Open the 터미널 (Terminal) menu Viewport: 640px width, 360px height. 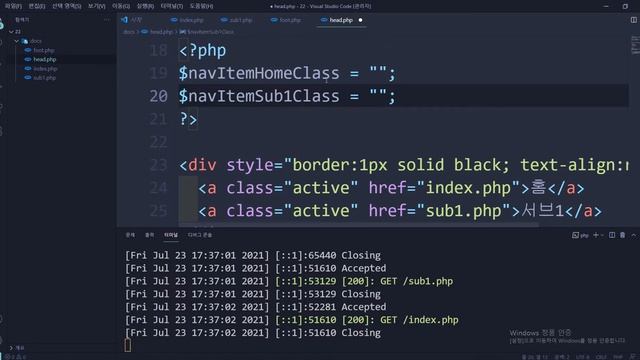click(171, 6)
